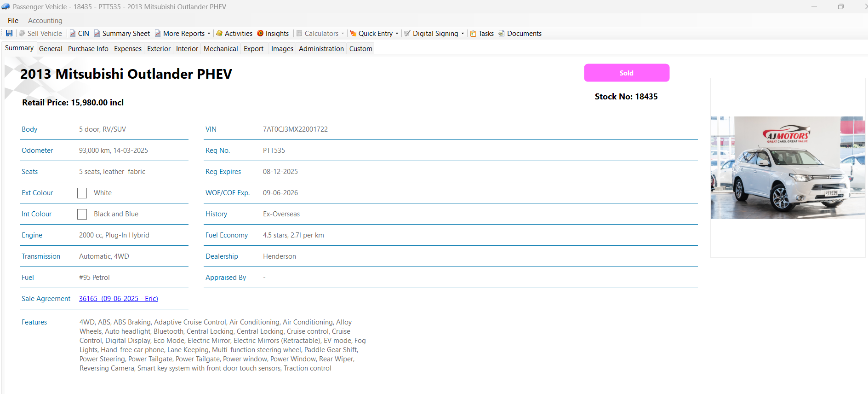
Task: Open the Tasks toolbar icon
Action: point(473,33)
